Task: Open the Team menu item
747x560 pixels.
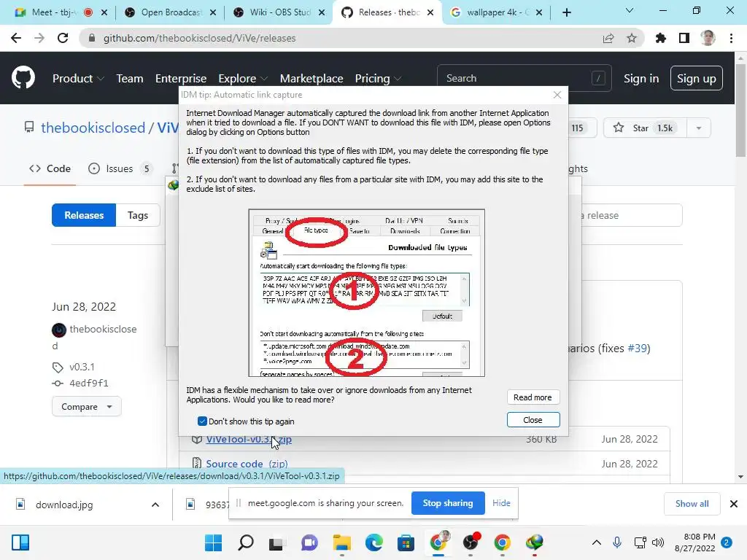Action: click(x=130, y=79)
